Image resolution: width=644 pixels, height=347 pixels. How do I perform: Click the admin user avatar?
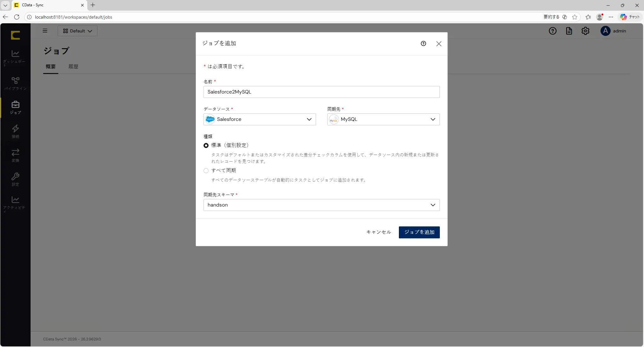605,31
